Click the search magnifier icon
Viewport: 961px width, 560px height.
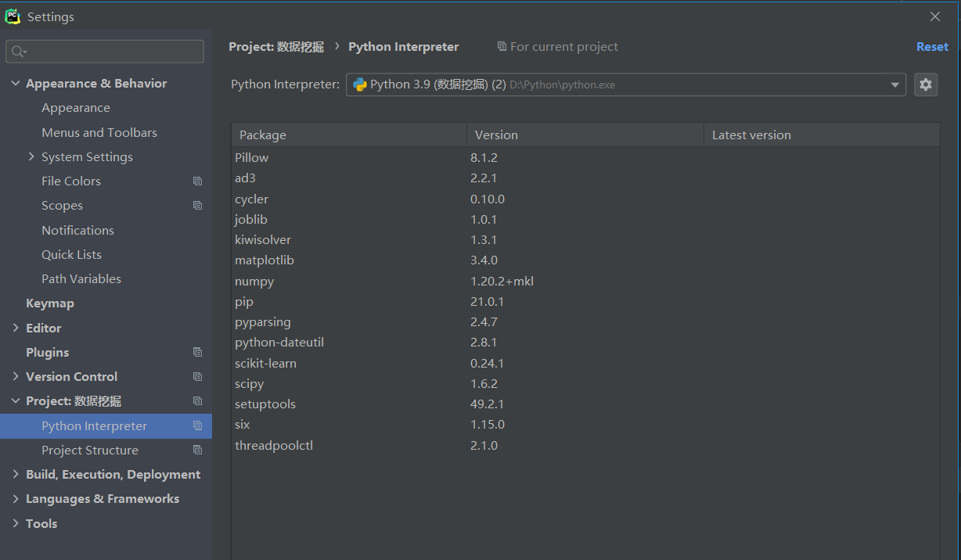[17, 52]
